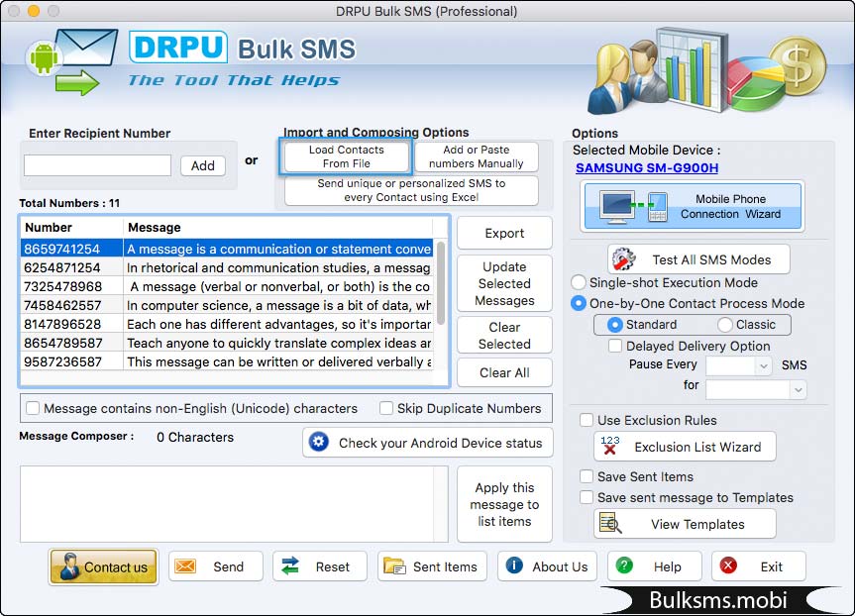Image resolution: width=855 pixels, height=616 pixels.
Task: Choose the Classic radio option
Action: pyautogui.click(x=724, y=325)
